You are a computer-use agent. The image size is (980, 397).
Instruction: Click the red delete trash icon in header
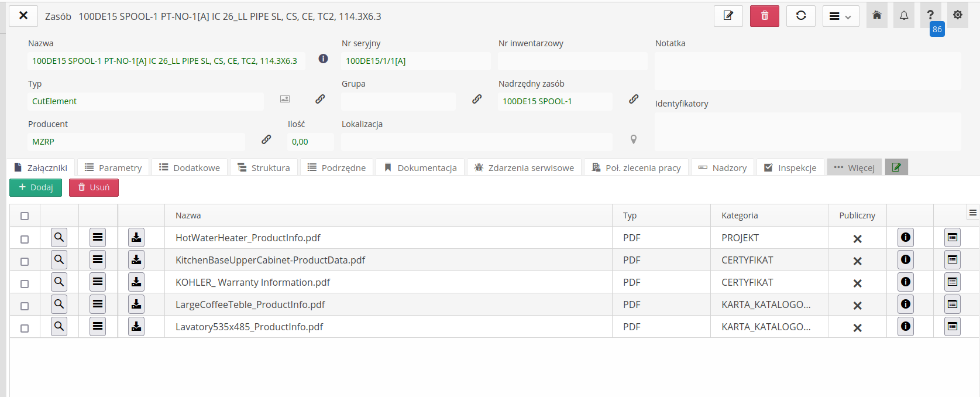click(x=764, y=16)
